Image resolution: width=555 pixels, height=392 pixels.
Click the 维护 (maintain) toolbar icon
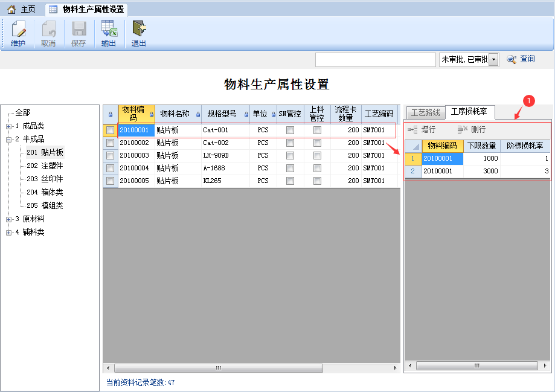tap(18, 29)
